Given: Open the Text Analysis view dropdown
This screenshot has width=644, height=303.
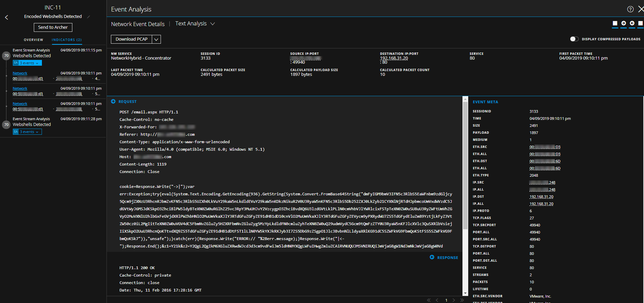Looking at the screenshot, I should 195,24.
